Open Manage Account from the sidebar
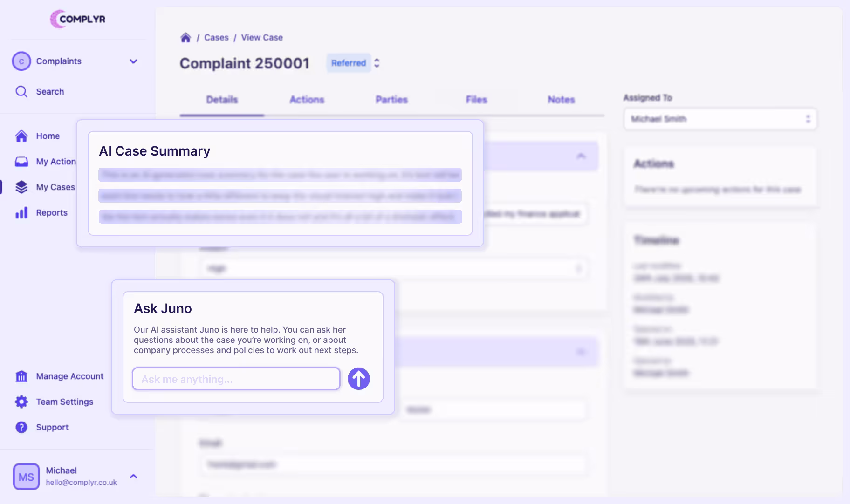The width and height of the screenshot is (850, 504). (69, 376)
